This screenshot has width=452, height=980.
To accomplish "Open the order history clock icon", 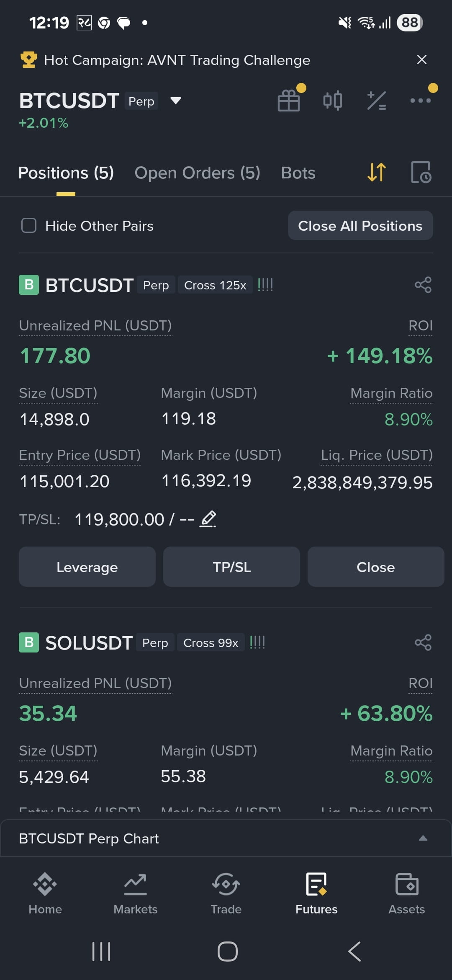I will [421, 172].
